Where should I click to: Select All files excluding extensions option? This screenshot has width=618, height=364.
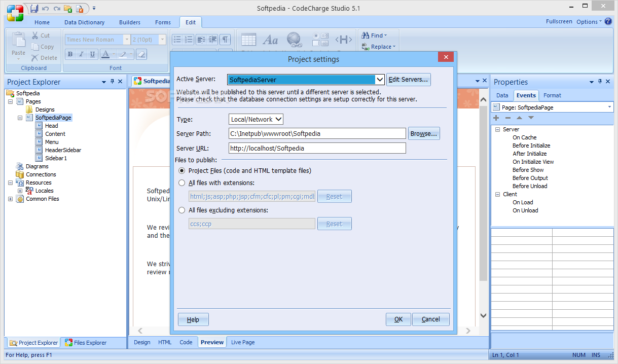tap(182, 210)
